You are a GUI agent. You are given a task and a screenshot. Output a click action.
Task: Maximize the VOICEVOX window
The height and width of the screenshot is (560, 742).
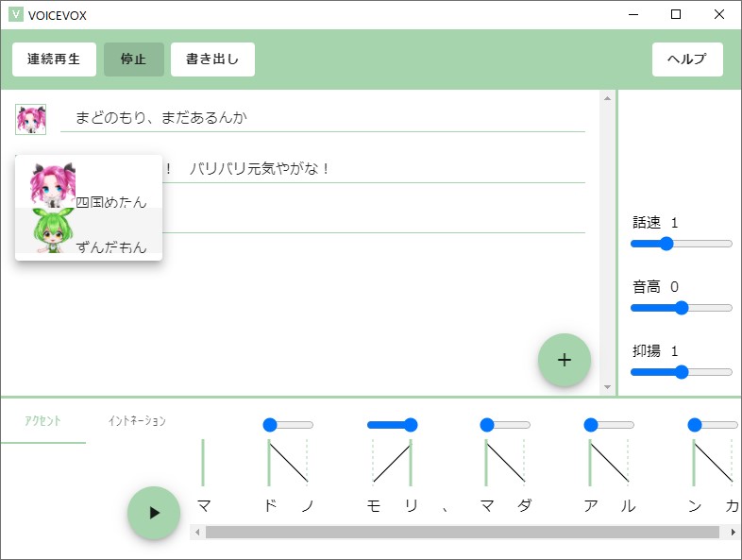click(x=676, y=15)
